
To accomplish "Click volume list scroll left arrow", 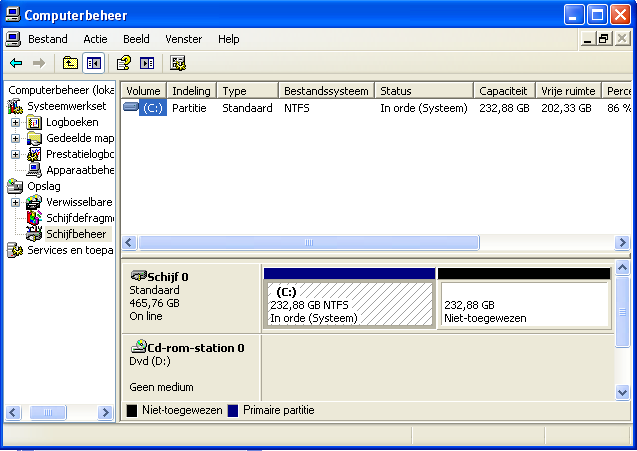I will click(129, 243).
